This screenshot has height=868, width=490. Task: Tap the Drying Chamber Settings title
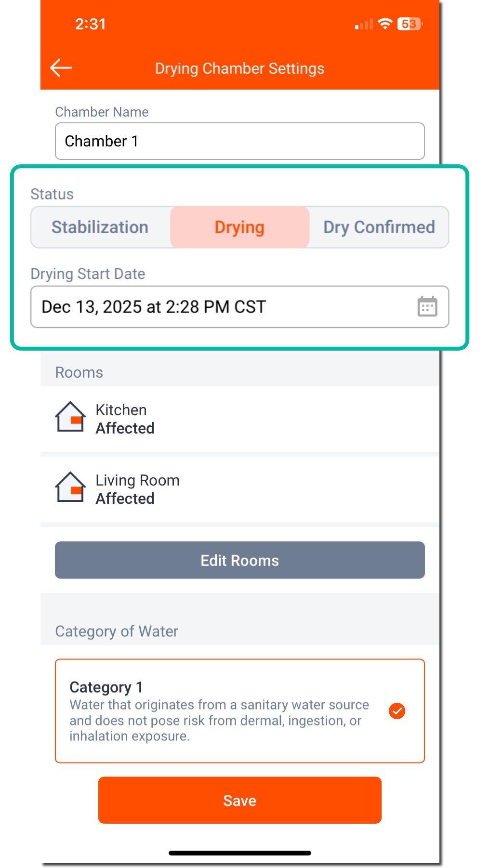point(239,68)
